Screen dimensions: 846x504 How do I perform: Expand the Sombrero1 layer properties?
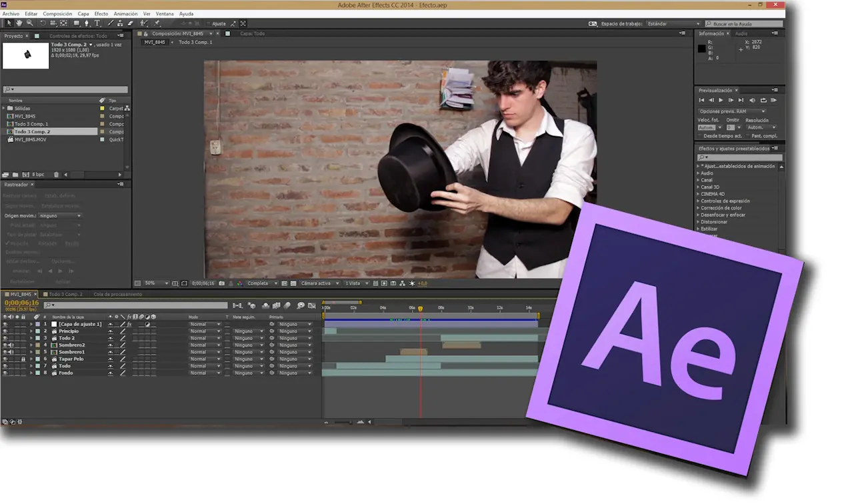31,352
